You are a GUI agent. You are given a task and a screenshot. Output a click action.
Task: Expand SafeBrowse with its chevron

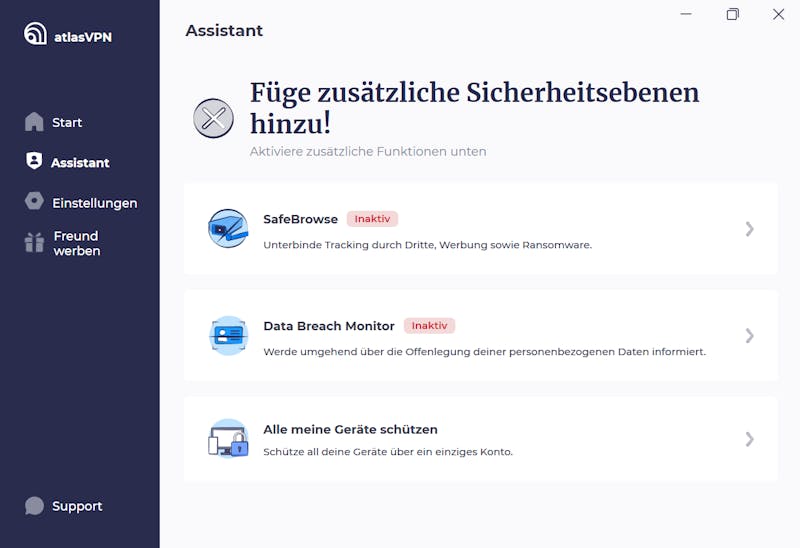tap(749, 229)
